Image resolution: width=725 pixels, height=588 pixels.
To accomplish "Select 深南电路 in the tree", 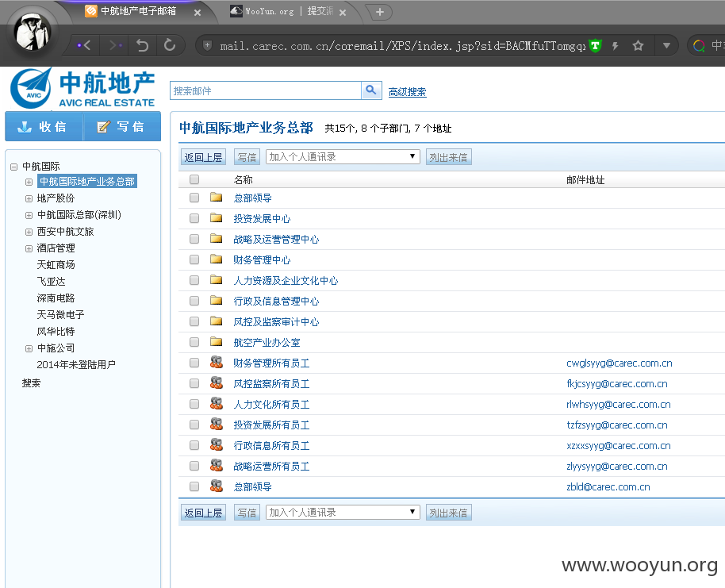I will coord(56,298).
